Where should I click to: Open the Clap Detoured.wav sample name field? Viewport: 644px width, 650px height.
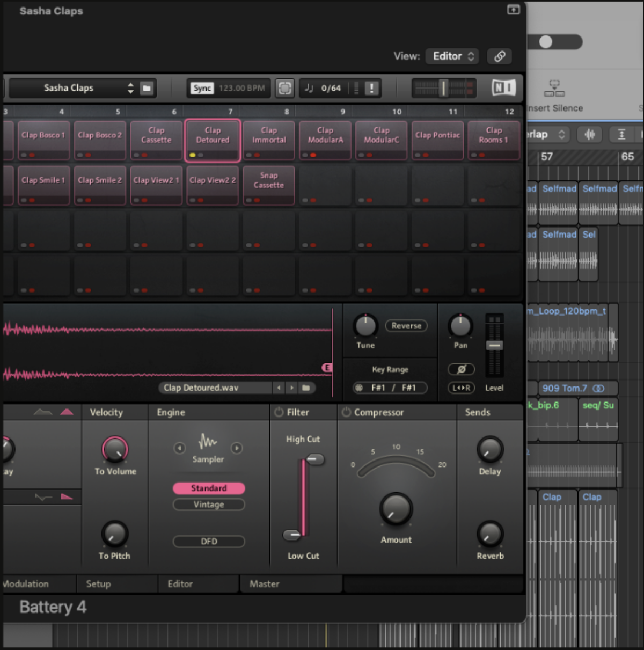pos(215,388)
